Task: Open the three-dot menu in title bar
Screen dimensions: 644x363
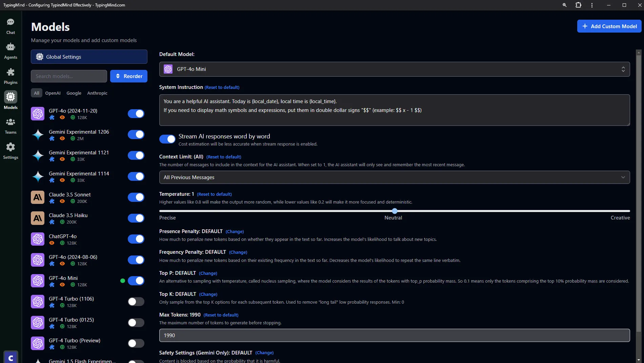Action: (592, 5)
